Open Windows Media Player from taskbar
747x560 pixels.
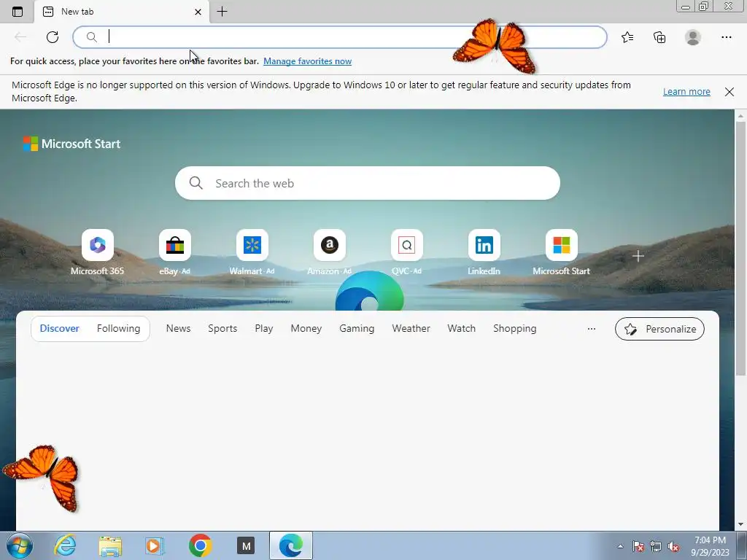155,545
